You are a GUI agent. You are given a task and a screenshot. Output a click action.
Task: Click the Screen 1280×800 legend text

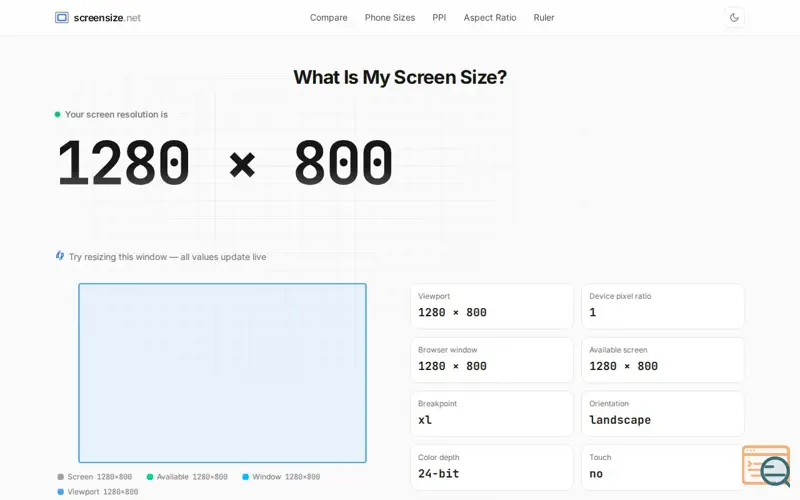click(99, 477)
